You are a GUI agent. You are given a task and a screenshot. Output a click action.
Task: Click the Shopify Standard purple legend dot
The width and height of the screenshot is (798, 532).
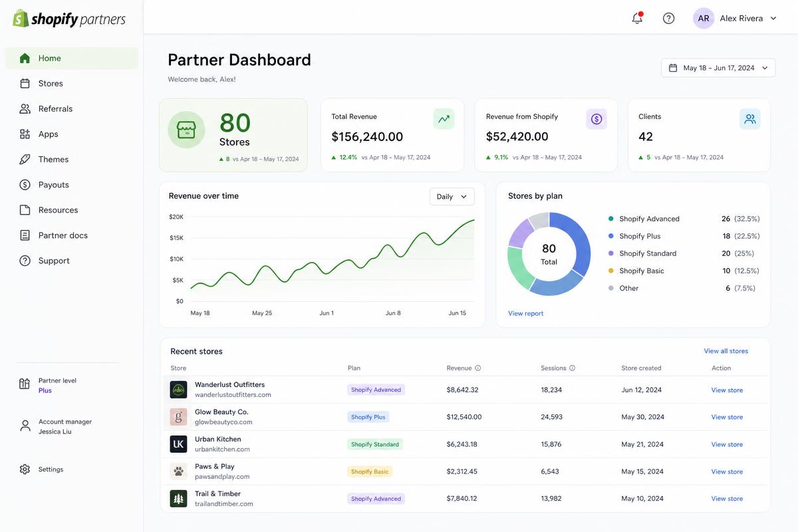[x=610, y=253]
